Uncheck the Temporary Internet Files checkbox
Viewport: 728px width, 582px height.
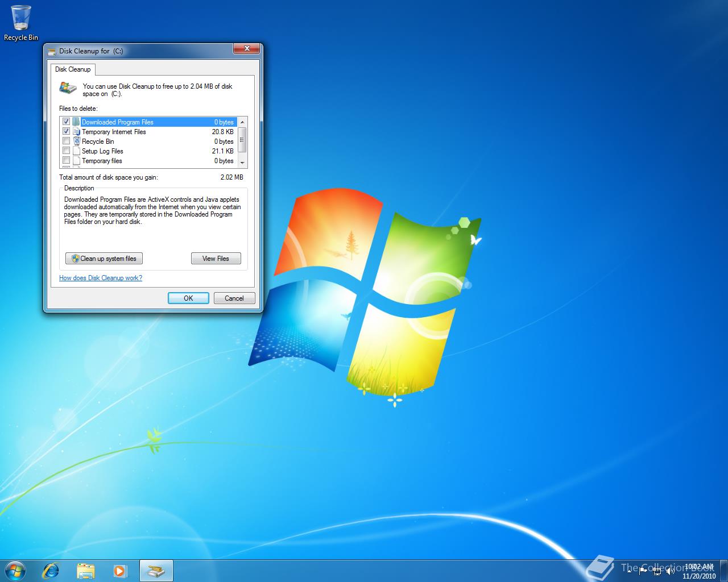[67, 131]
